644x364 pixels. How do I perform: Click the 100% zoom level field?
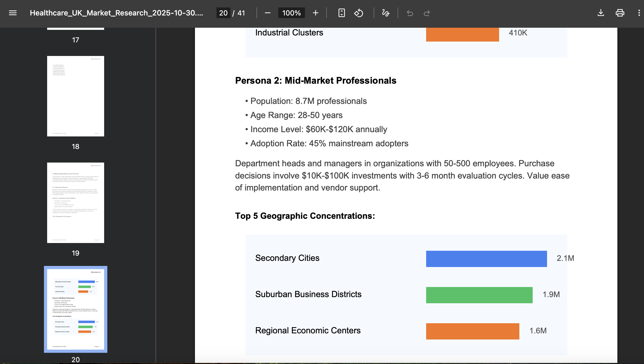coord(291,13)
